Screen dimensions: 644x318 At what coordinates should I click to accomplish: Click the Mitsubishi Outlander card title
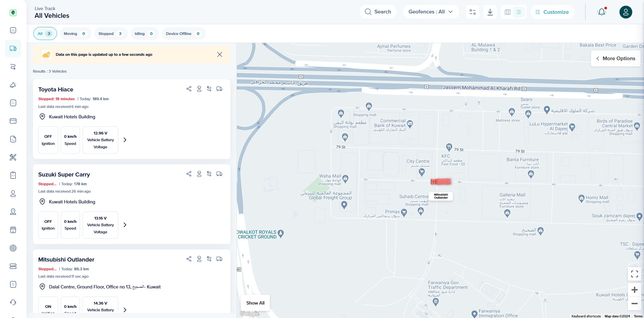tap(66, 260)
